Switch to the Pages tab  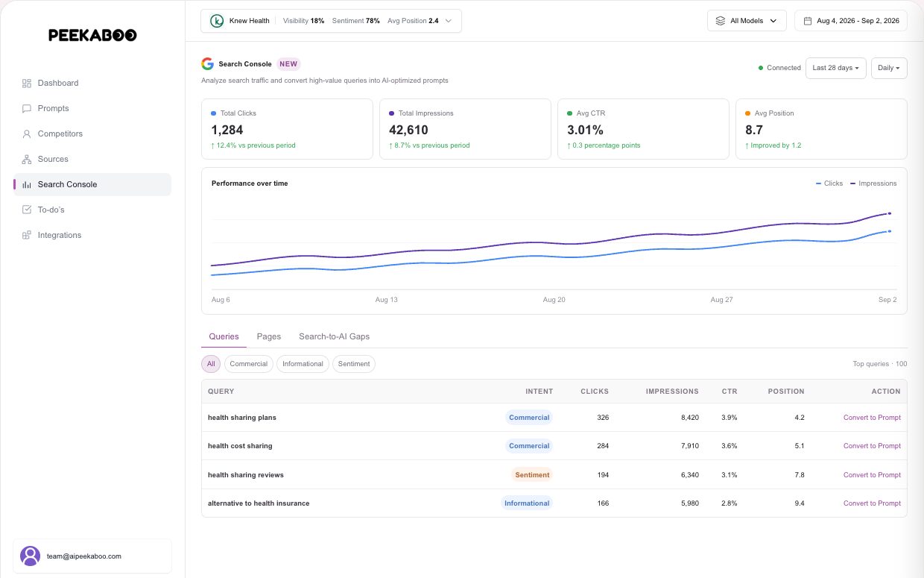[269, 336]
